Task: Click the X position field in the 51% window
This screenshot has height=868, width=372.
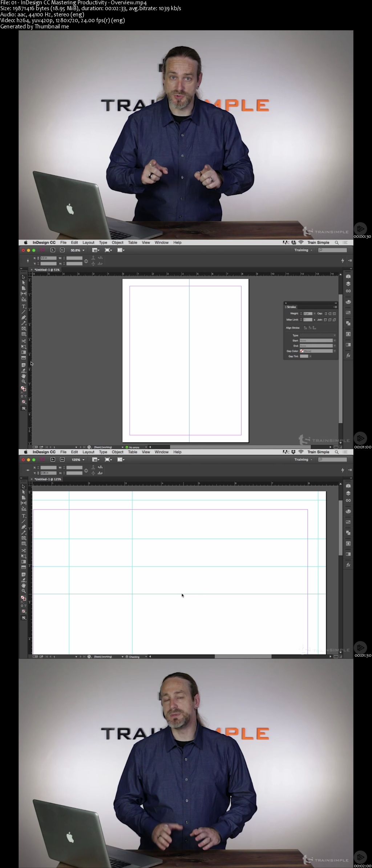Action: pyautogui.click(x=48, y=258)
